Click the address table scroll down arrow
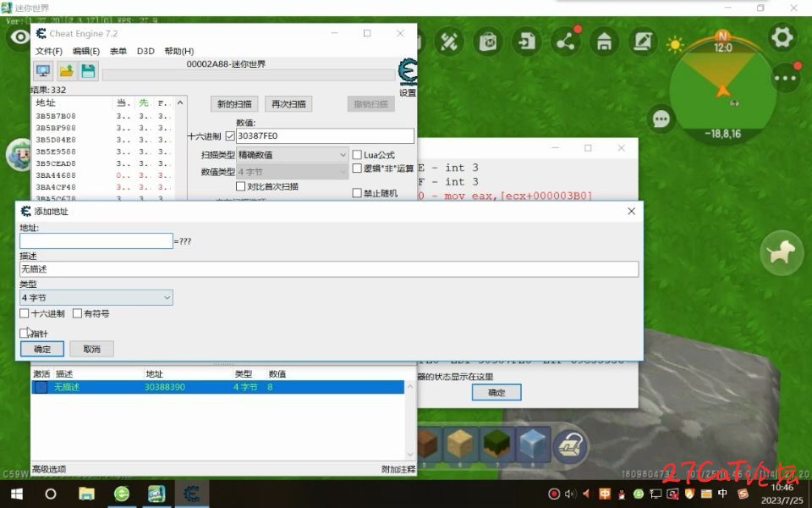This screenshot has width=812, height=508. coord(410,455)
